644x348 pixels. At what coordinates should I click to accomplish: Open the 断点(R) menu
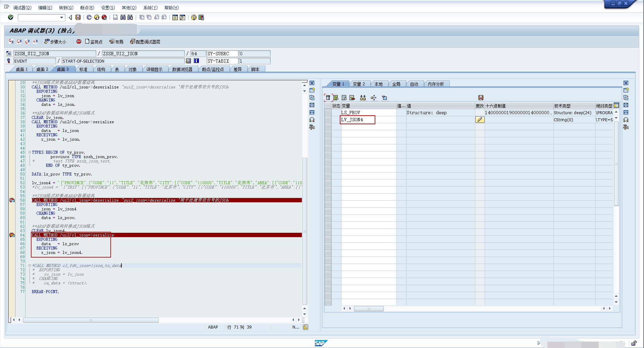point(87,7)
